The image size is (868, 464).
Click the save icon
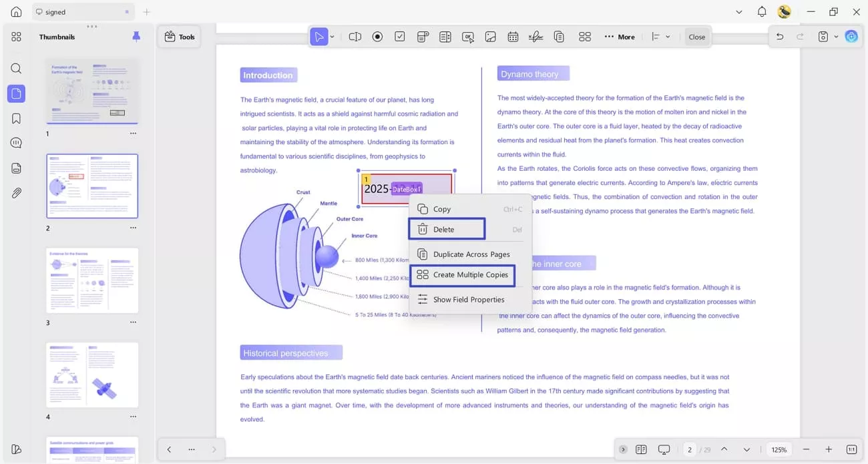(x=823, y=37)
